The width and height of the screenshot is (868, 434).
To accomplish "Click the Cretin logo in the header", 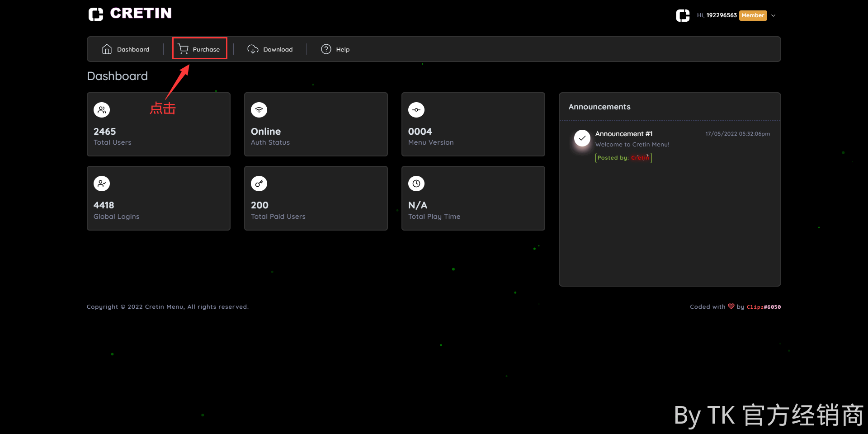I will click(x=130, y=14).
